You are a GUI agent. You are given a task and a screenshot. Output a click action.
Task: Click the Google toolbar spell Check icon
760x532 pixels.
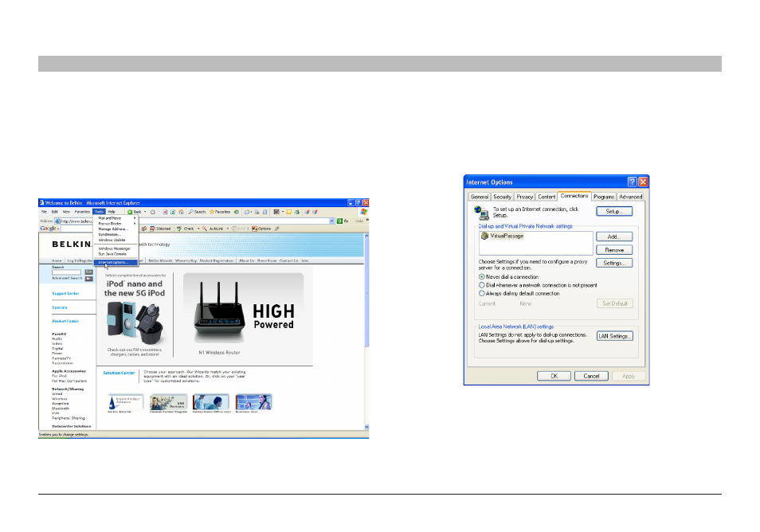[179, 229]
